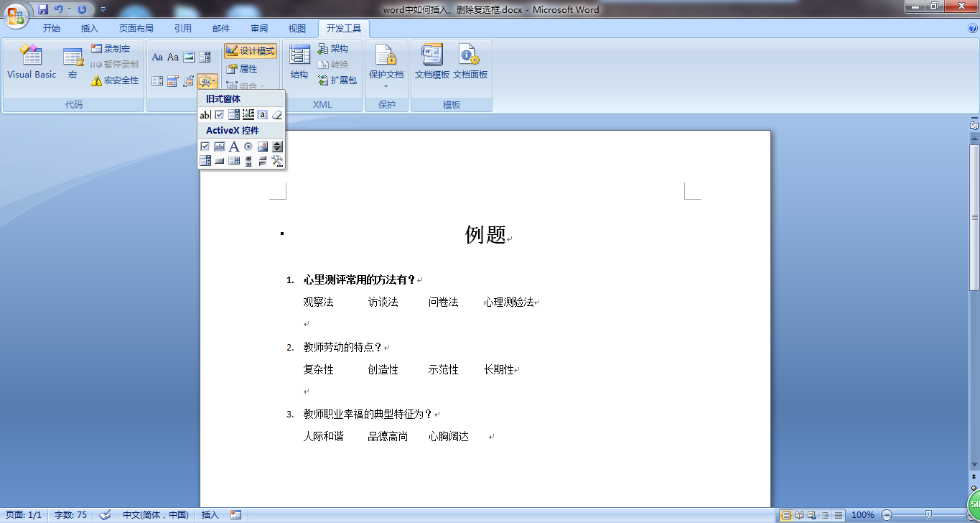Viewport: 980px width, 523px height.
Task: Expand the undo history dropdown arrow
Action: [x=70, y=9]
